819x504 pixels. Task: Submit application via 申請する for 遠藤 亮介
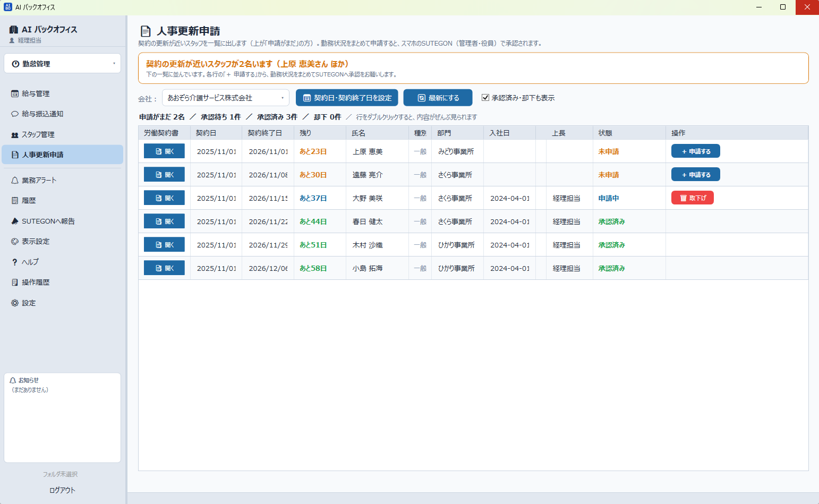pos(696,175)
